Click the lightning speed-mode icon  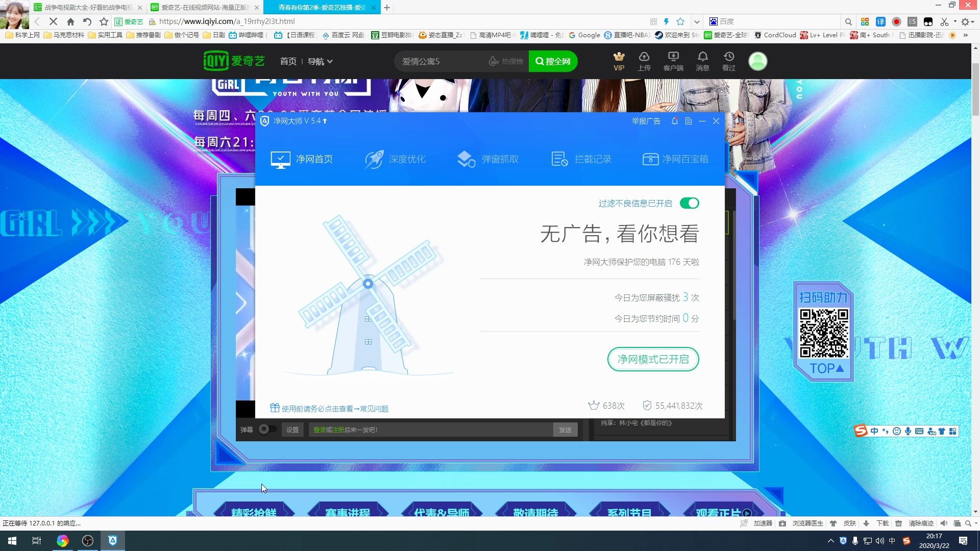click(666, 21)
